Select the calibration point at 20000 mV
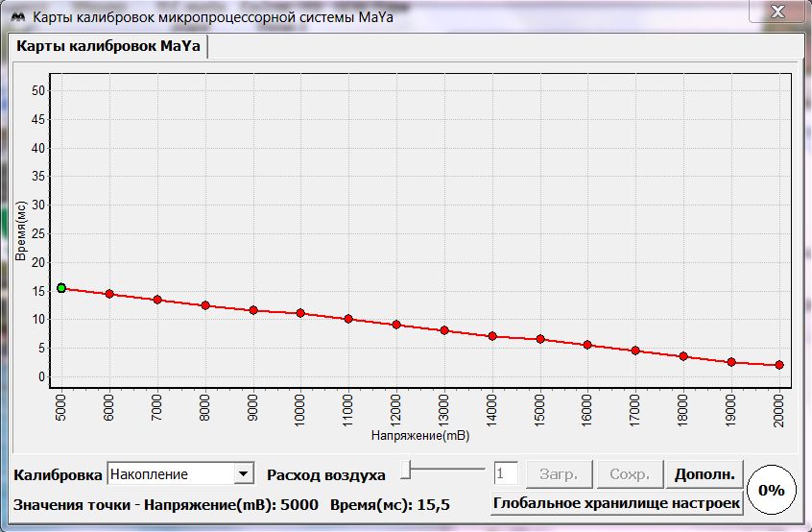Image resolution: width=812 pixels, height=532 pixels. click(779, 365)
